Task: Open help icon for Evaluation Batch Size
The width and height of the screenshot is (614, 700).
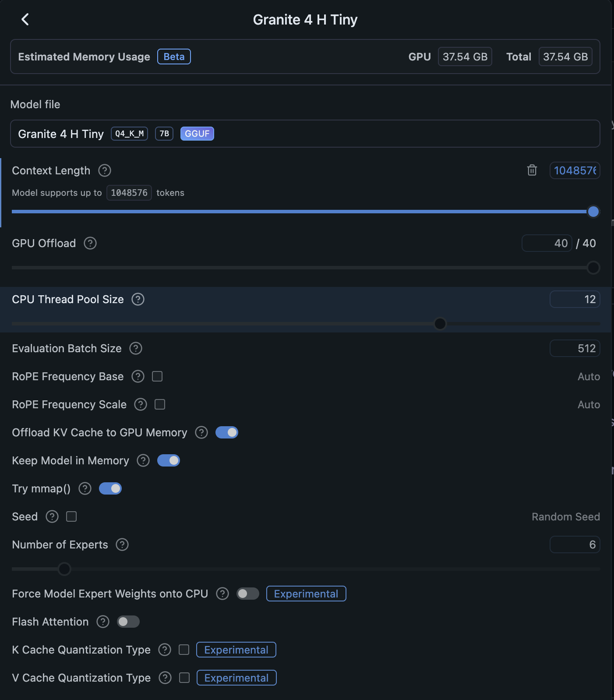Action: 136,348
